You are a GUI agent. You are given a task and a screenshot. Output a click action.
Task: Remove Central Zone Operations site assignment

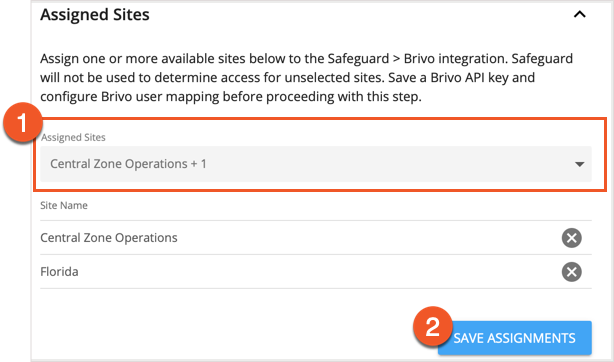571,238
